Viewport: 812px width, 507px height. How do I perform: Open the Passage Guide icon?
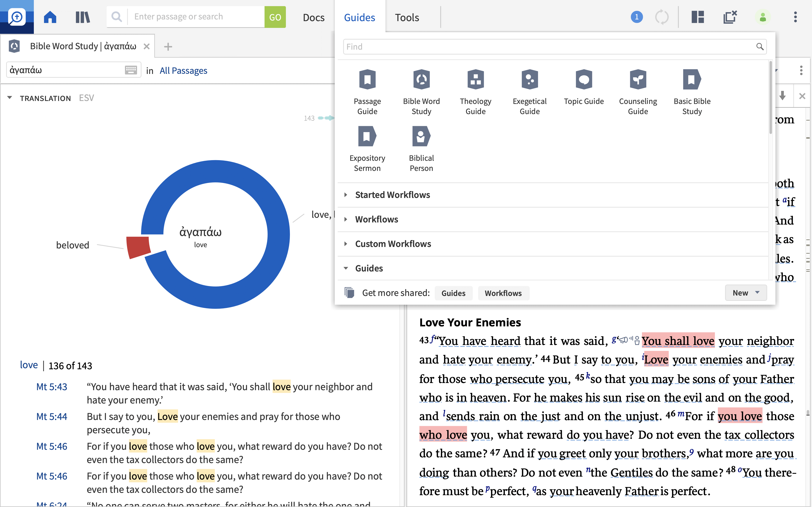367,80
